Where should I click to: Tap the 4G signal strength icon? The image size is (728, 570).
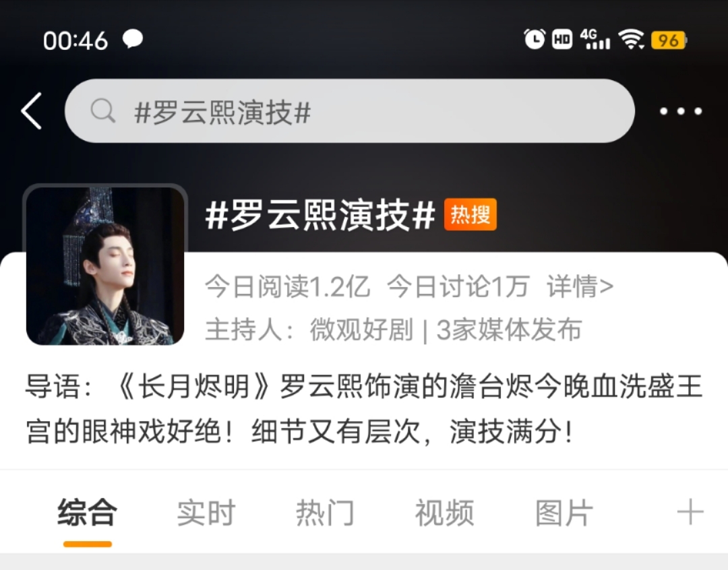click(x=595, y=40)
